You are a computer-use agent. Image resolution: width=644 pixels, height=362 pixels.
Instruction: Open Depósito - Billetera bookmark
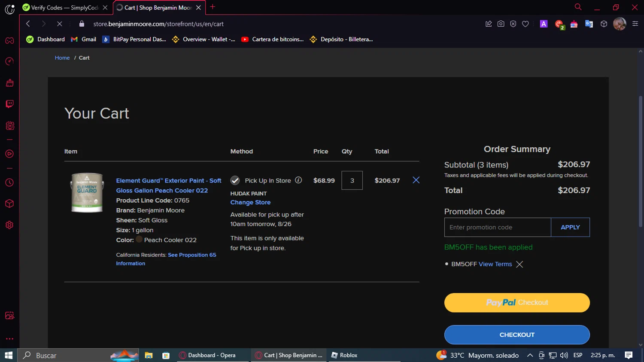(341, 39)
